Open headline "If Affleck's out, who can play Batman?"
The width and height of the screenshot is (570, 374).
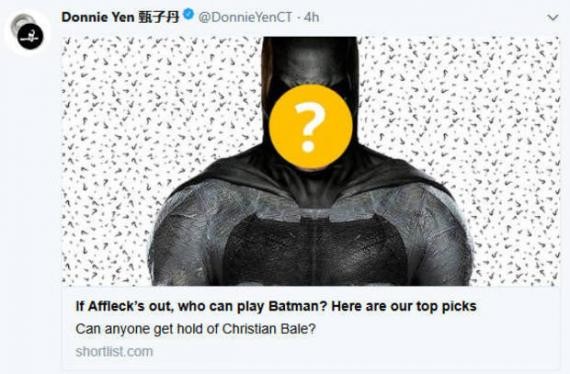click(x=202, y=306)
